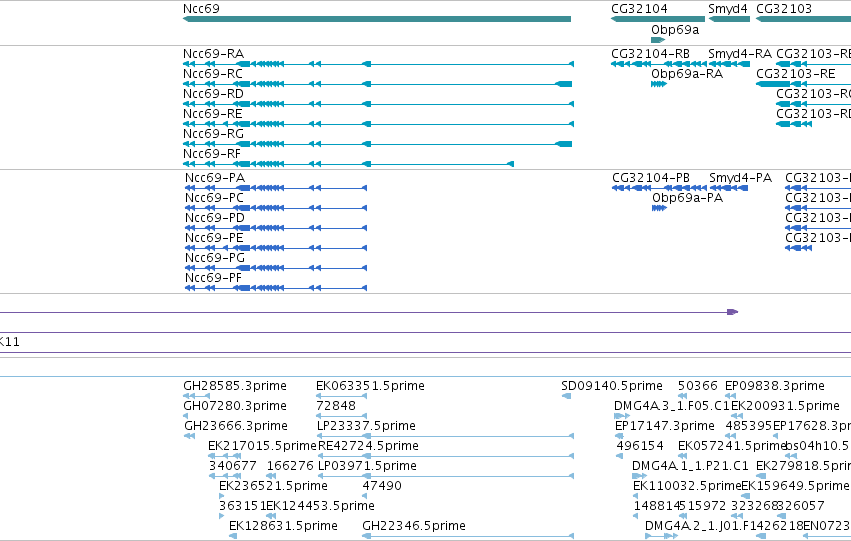Click the Ncc69-RD transcript label
This screenshot has height=541, width=851.
pyautogui.click(x=213, y=94)
